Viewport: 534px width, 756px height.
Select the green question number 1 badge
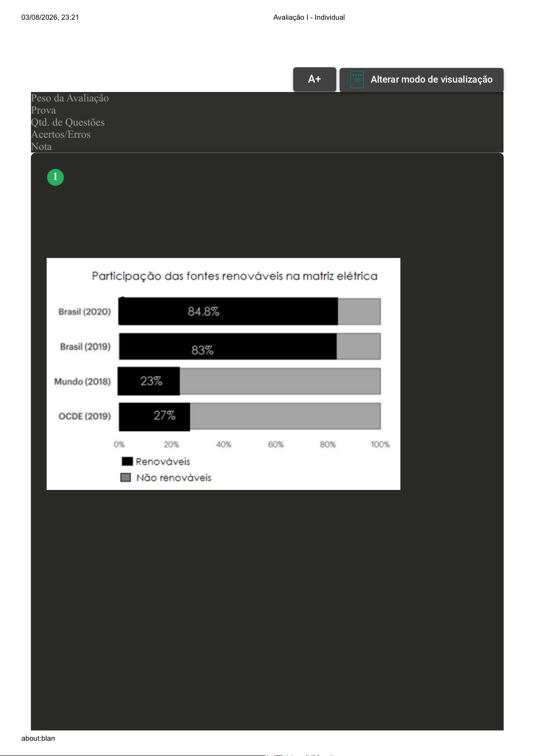pyautogui.click(x=56, y=177)
